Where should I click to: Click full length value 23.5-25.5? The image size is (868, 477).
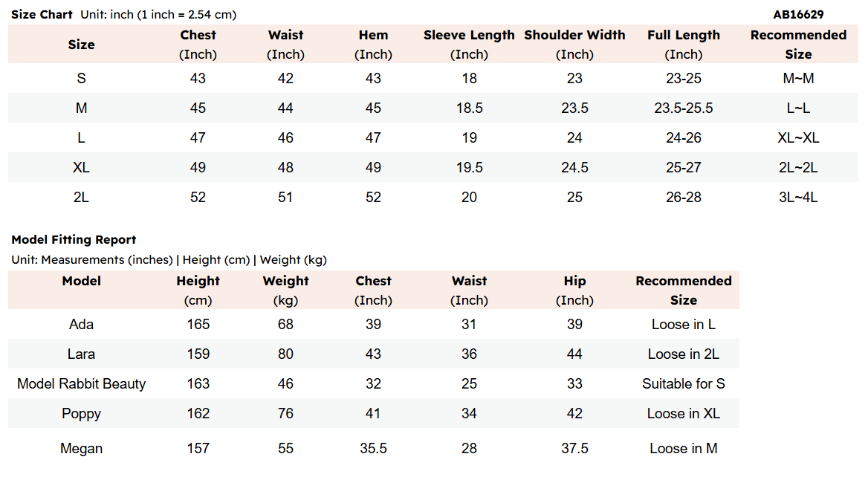pos(684,108)
